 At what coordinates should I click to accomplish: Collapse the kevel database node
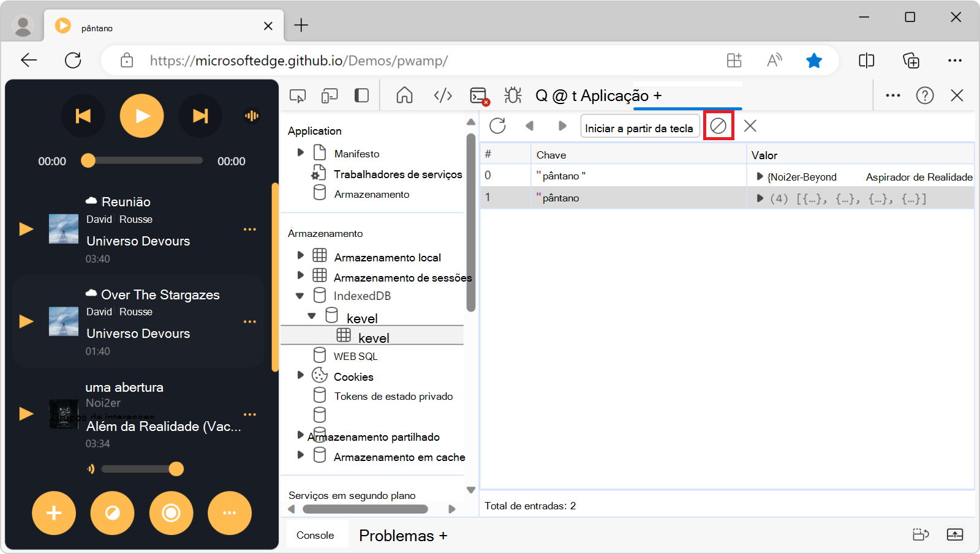(312, 316)
